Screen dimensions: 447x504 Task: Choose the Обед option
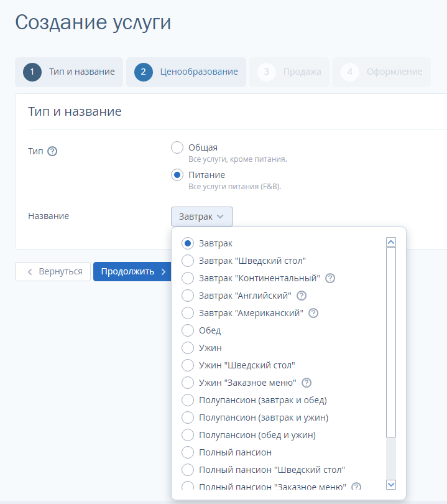[x=187, y=330]
